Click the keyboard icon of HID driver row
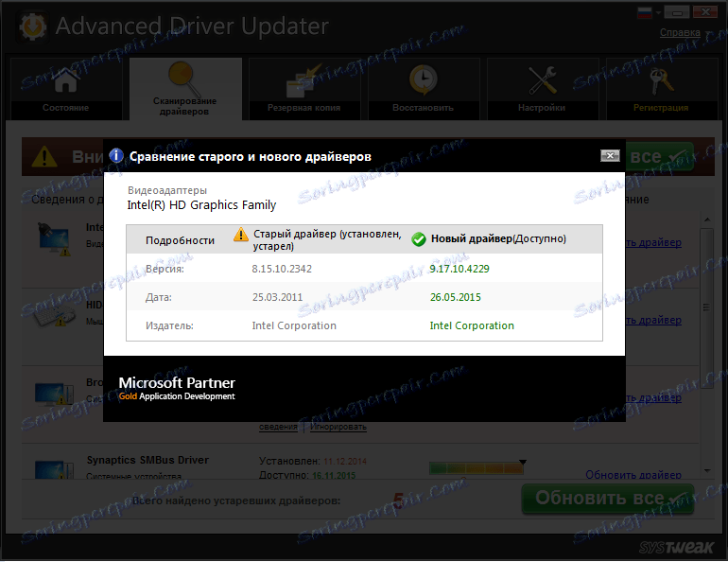The width and height of the screenshot is (728, 562). 54,316
